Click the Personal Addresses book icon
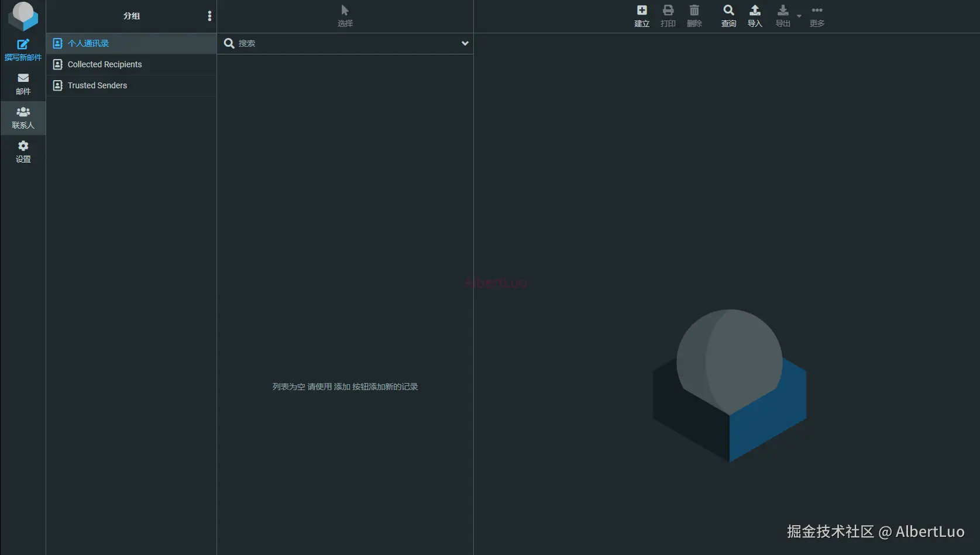Viewport: 980px width, 555px height. (57, 43)
